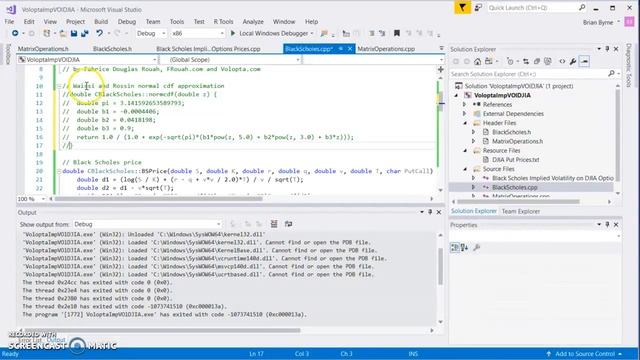Switch to Team Explorer tab

520,211
